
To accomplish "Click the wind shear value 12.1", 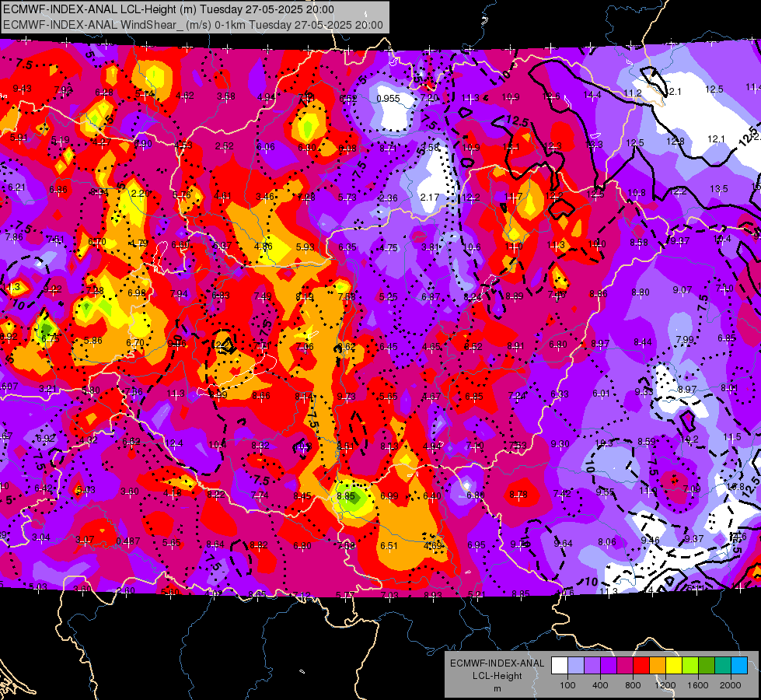I will coord(716,139).
